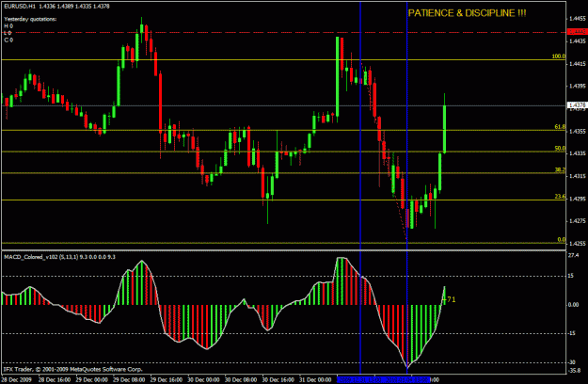This screenshot has height=384, width=588.
Task: Click the 'H 0' quotation line
Action: (x=8, y=25)
